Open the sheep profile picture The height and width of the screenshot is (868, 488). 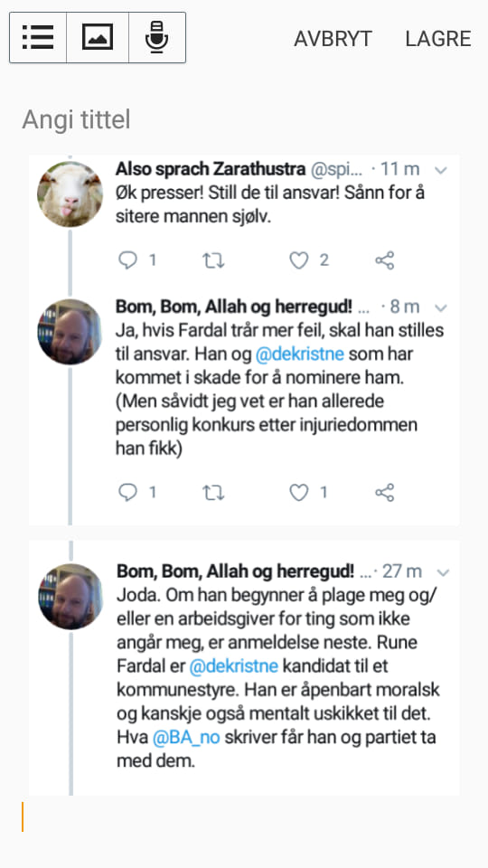70,194
